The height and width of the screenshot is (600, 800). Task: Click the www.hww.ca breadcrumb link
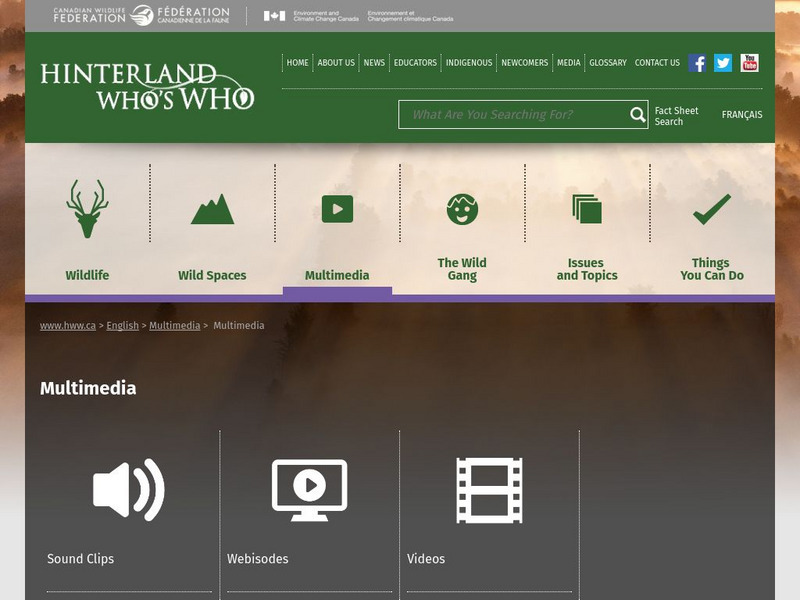(x=68, y=326)
